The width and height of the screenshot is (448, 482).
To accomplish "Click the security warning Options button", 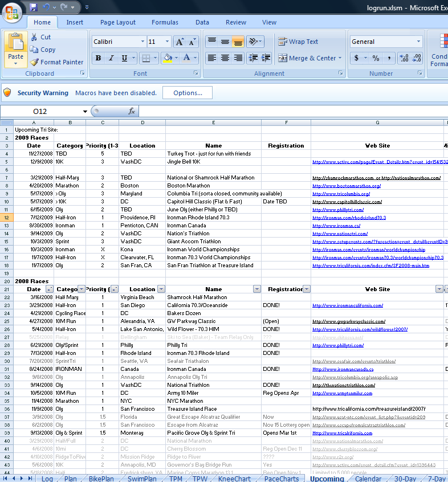I will pyautogui.click(x=188, y=93).
